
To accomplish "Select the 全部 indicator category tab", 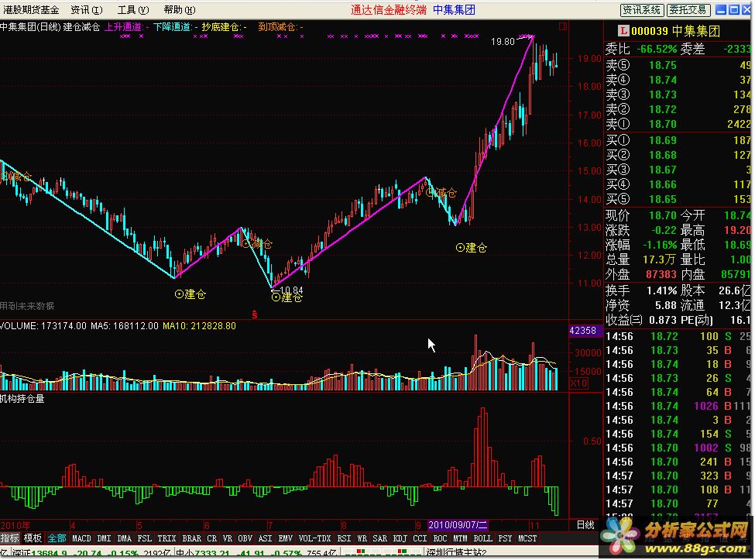I will (57, 538).
